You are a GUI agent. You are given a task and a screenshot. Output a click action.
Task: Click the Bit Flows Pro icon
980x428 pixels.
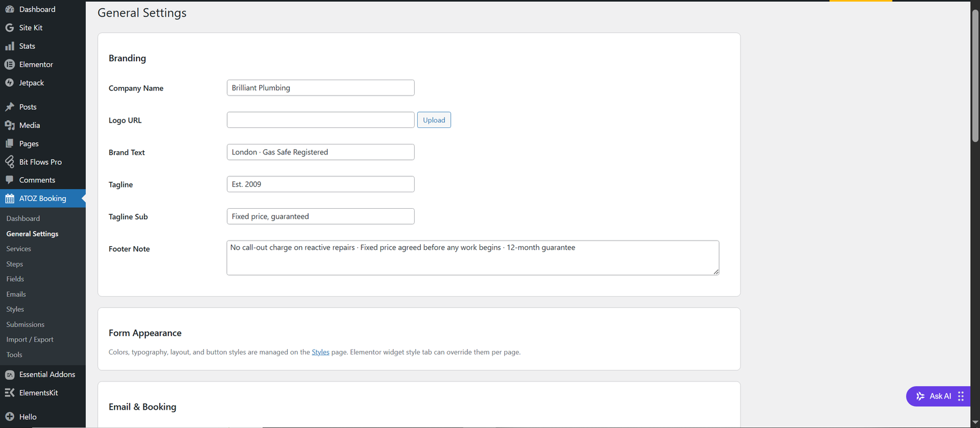tap(10, 162)
